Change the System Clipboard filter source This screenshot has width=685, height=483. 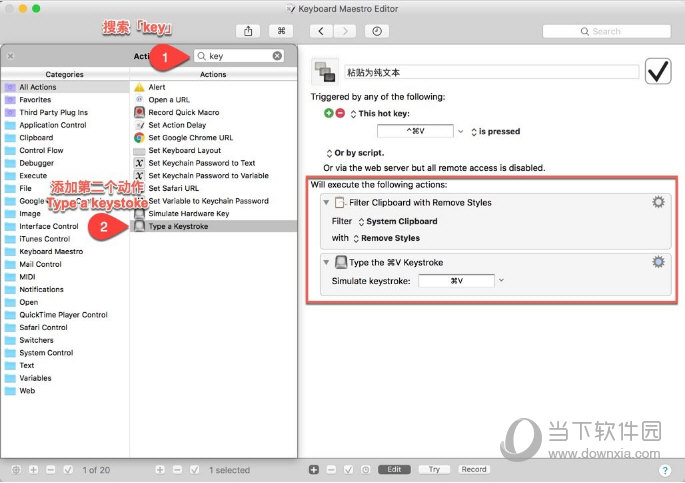pos(398,221)
